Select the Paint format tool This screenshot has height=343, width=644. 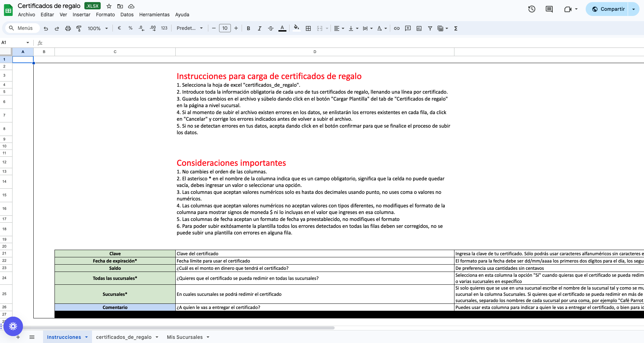(x=79, y=28)
